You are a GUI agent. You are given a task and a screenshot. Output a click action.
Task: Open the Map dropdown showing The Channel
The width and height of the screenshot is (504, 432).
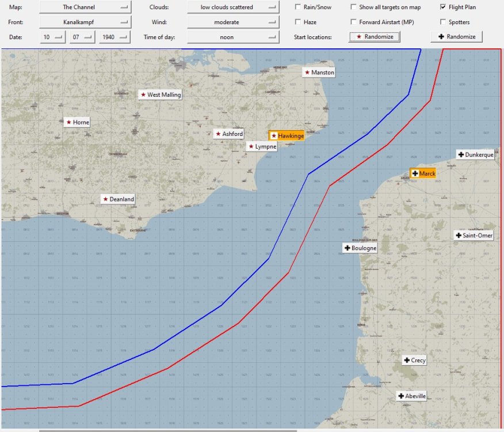[85, 7]
